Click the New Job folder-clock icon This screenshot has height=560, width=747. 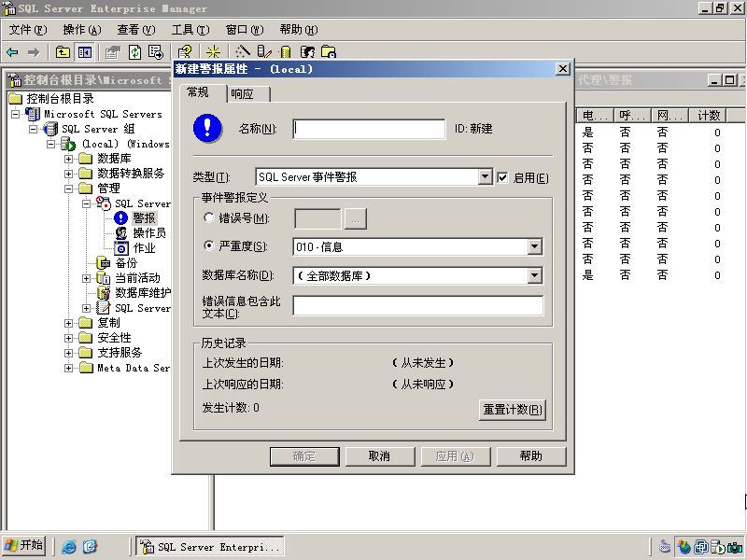point(329,52)
